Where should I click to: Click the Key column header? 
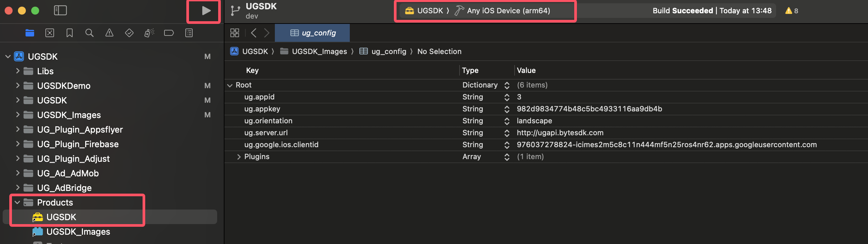pyautogui.click(x=252, y=70)
